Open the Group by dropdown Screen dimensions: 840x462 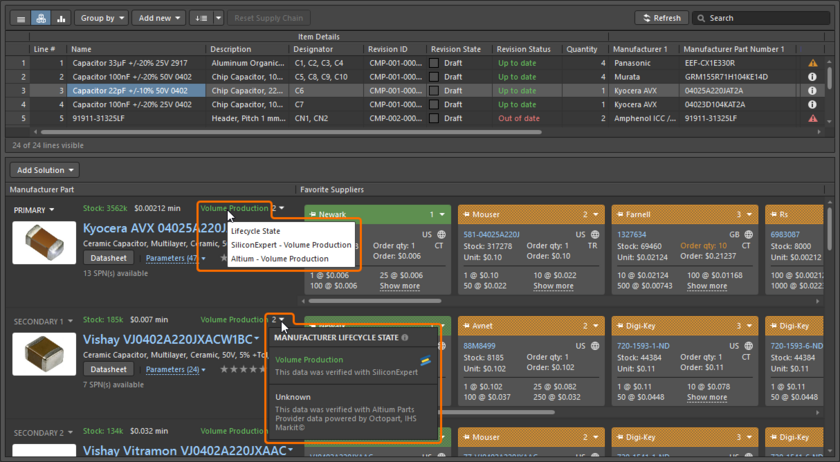(102, 18)
